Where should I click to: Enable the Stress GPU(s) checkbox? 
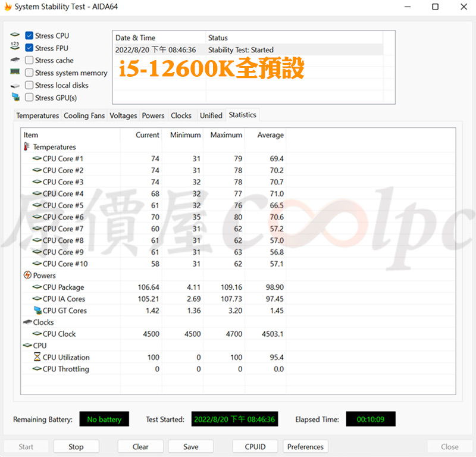(29, 98)
